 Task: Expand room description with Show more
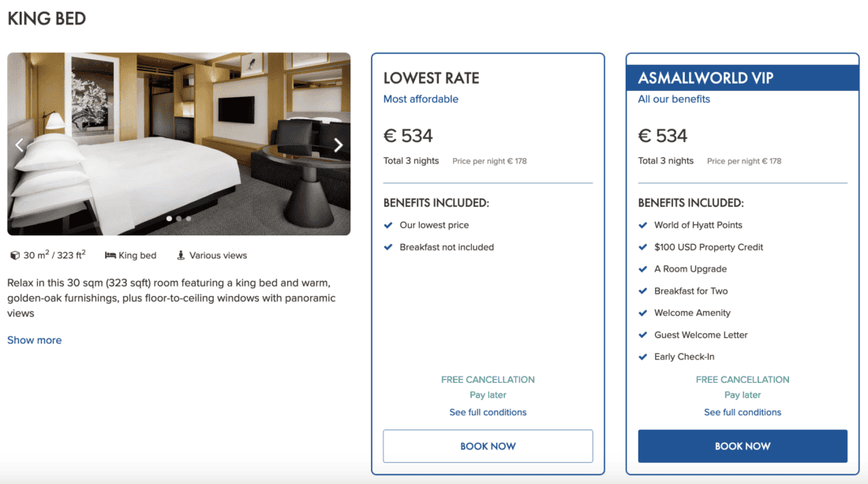tap(34, 340)
